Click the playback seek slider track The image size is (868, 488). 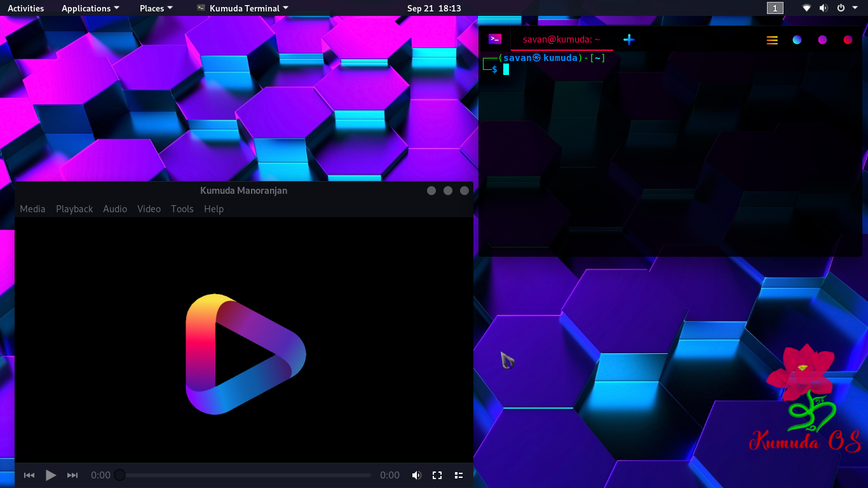(245, 475)
